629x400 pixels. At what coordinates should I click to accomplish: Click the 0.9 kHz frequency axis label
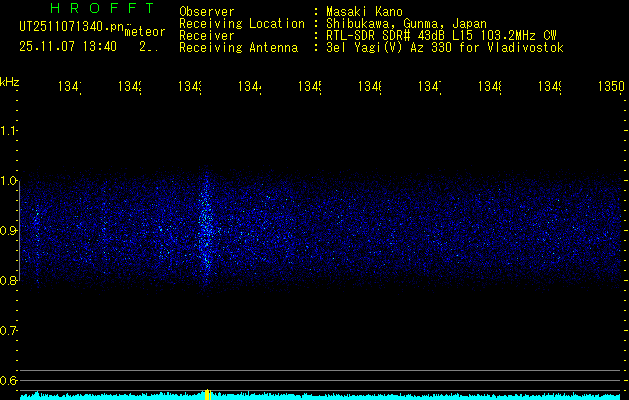click(9, 231)
